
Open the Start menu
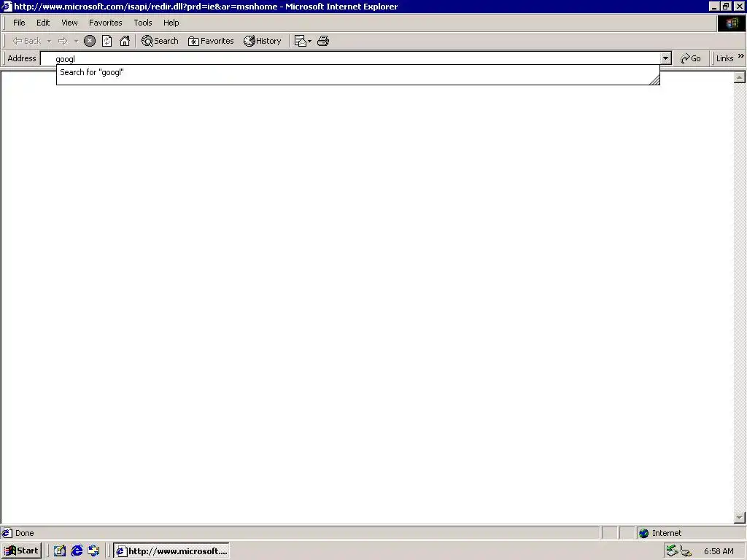click(22, 551)
